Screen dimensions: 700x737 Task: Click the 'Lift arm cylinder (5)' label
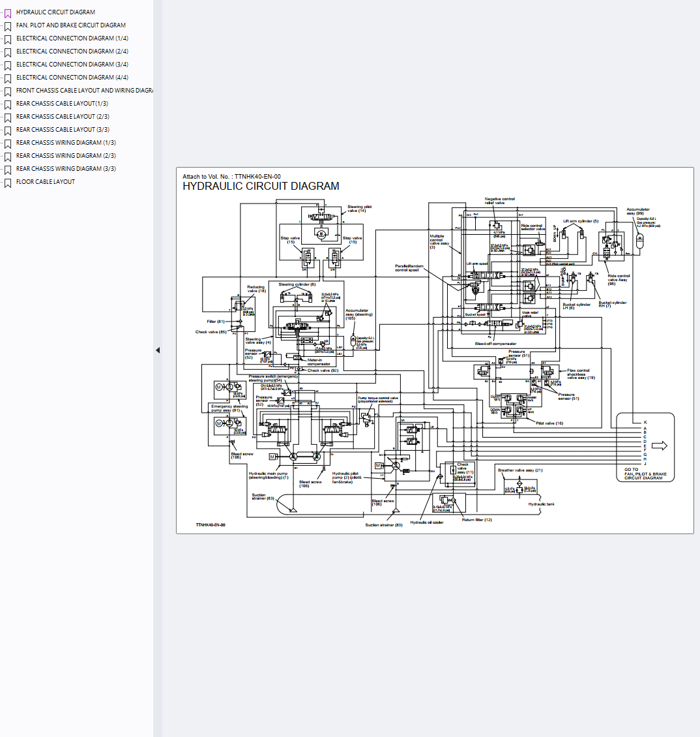[x=581, y=221]
